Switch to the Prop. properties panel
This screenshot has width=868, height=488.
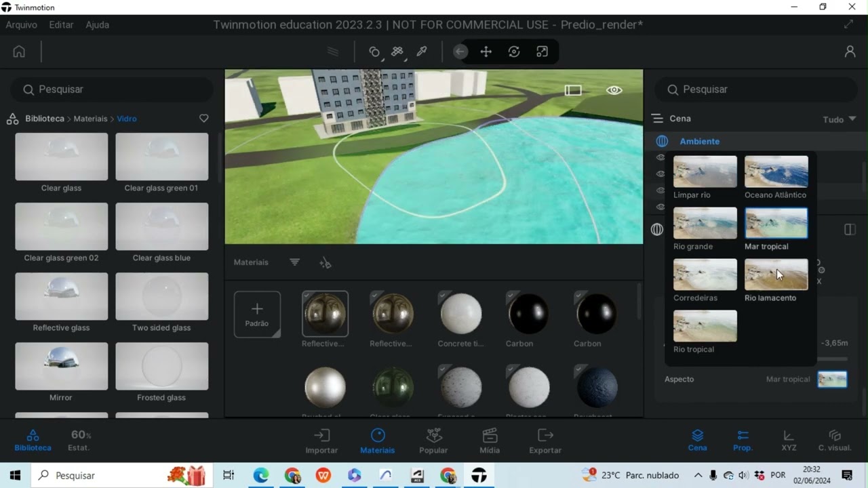pos(743,441)
